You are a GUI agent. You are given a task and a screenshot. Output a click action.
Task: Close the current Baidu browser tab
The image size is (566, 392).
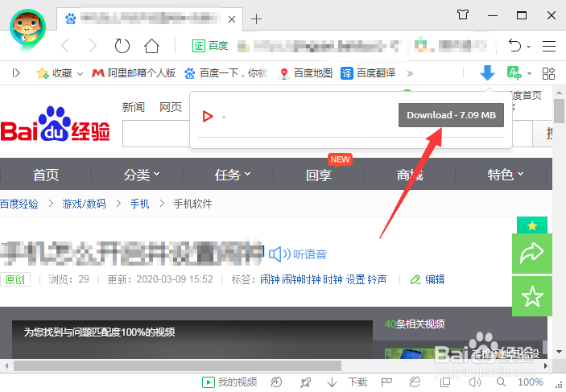[x=232, y=19]
